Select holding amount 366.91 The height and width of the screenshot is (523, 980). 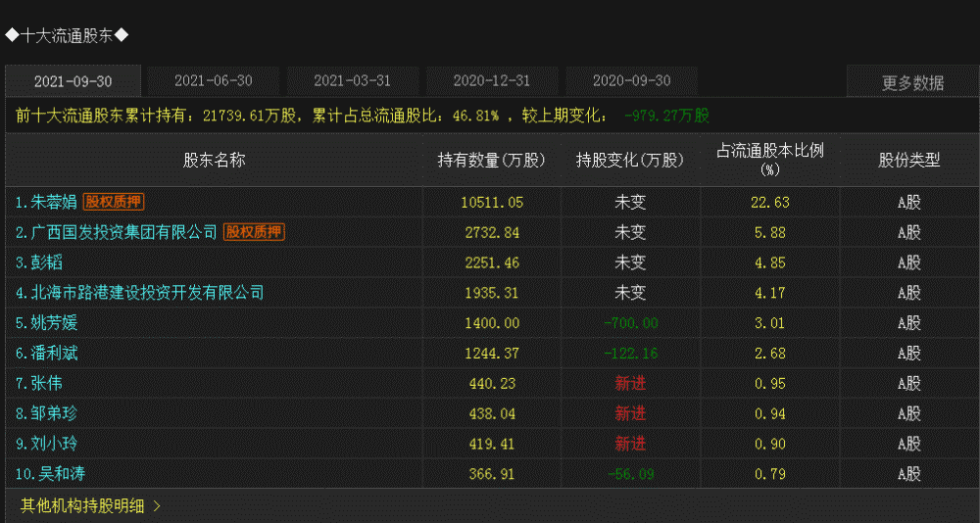tap(492, 474)
